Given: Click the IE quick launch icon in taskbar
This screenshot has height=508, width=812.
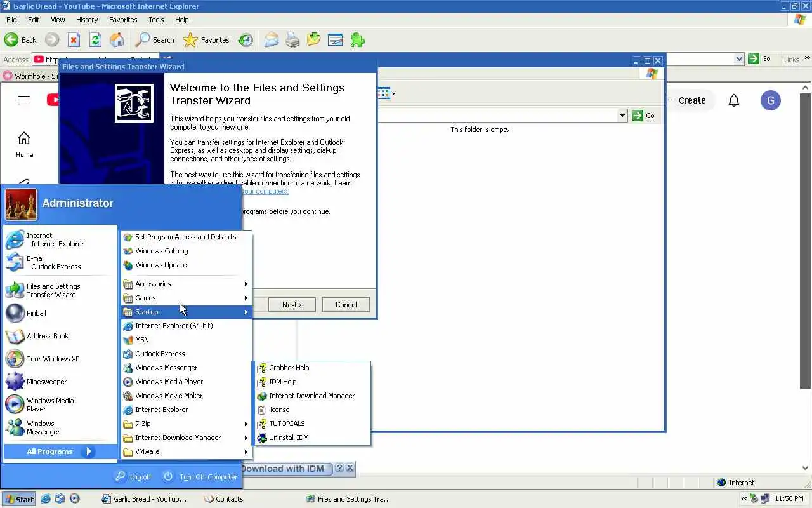Looking at the screenshot, I should [x=46, y=499].
